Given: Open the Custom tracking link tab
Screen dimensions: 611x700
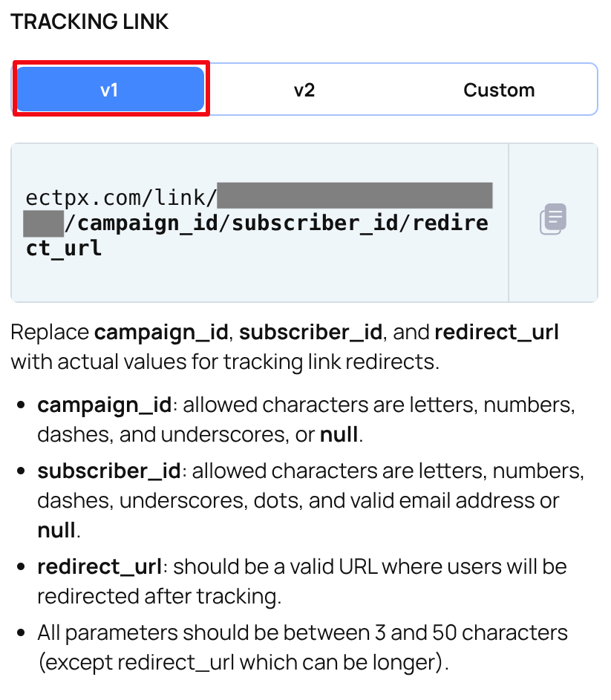Looking at the screenshot, I should click(499, 89).
